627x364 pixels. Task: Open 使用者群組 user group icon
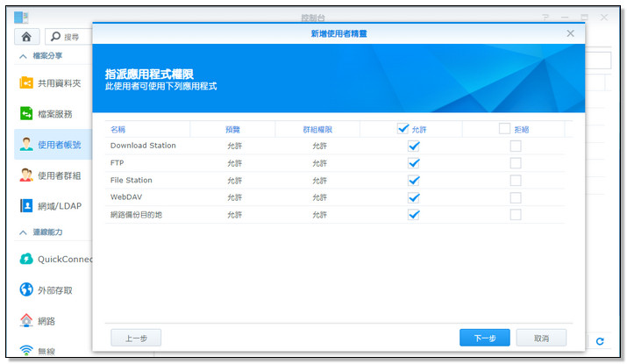(26, 175)
